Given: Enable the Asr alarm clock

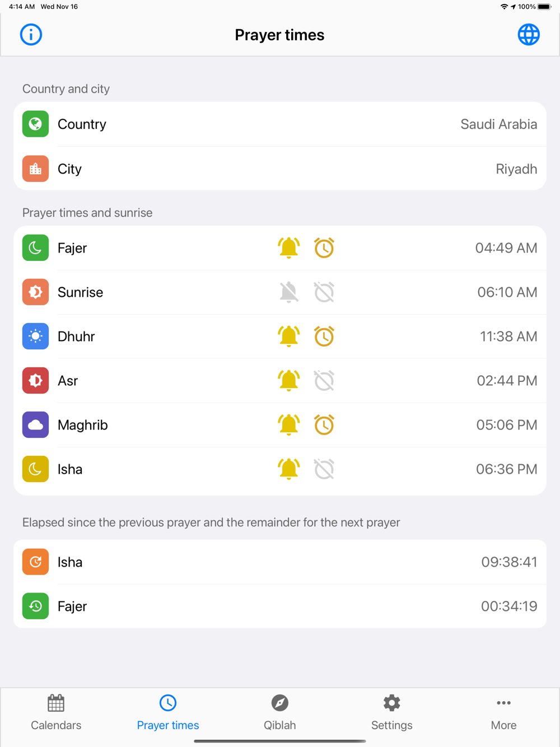Looking at the screenshot, I should point(324,381).
